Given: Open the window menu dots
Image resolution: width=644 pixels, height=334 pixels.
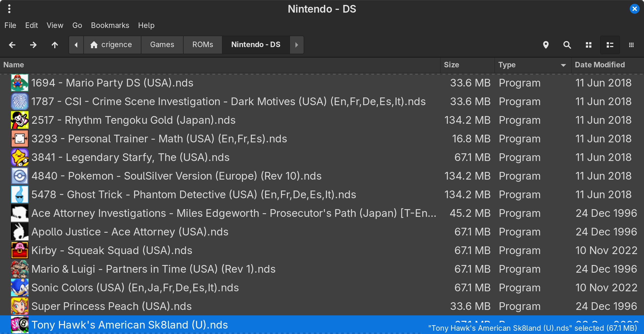Looking at the screenshot, I should click(9, 9).
